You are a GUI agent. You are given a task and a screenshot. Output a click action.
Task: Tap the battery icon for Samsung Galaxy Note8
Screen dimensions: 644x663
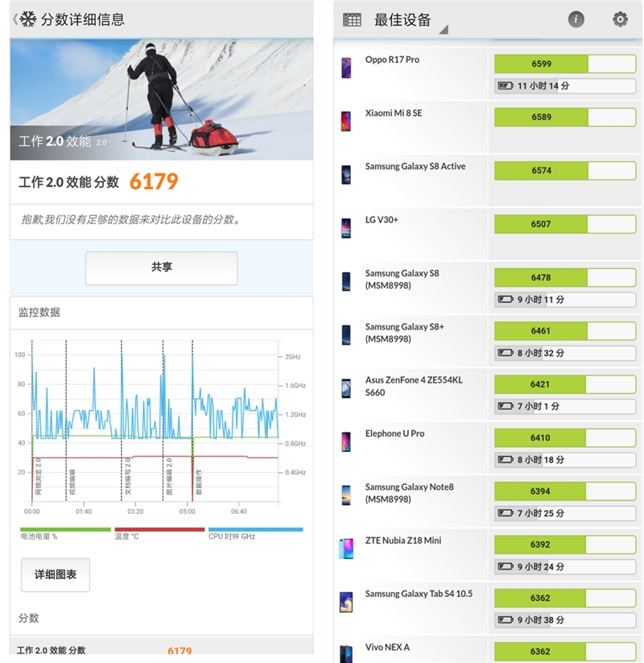click(506, 513)
